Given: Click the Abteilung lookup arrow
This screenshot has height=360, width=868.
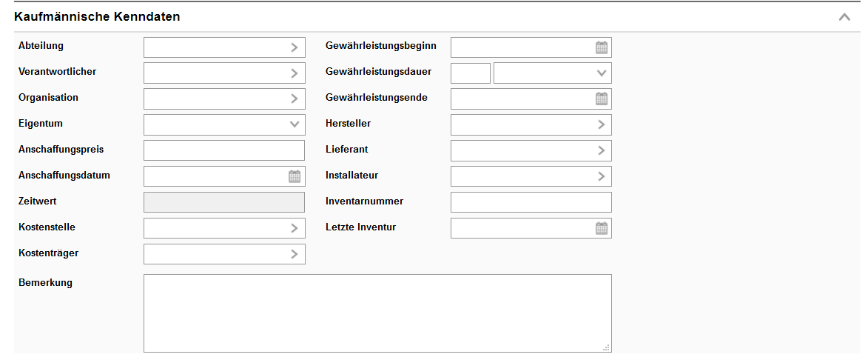Looking at the screenshot, I should point(295,47).
